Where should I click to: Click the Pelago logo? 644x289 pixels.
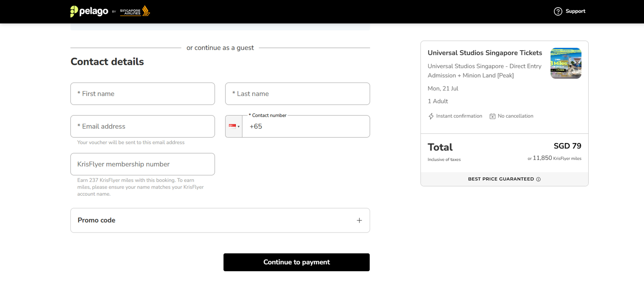[89, 11]
